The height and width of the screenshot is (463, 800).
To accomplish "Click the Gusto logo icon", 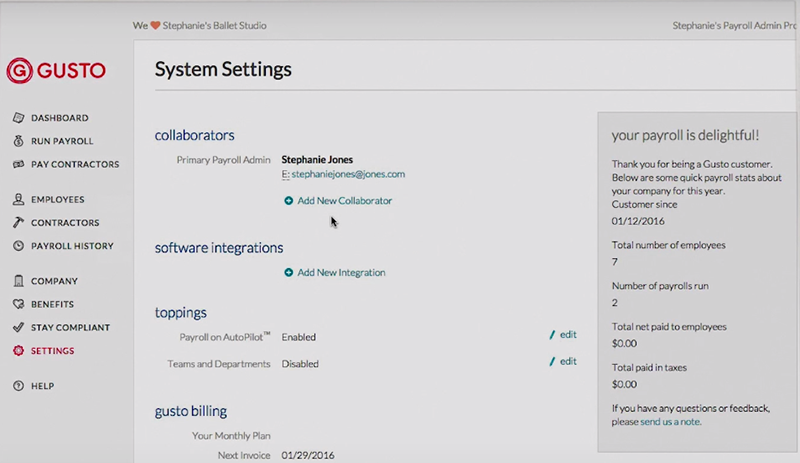I will 19,71.
